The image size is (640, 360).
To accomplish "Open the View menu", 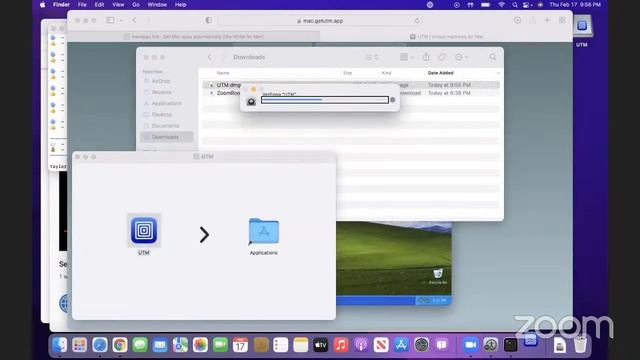I will (118, 5).
